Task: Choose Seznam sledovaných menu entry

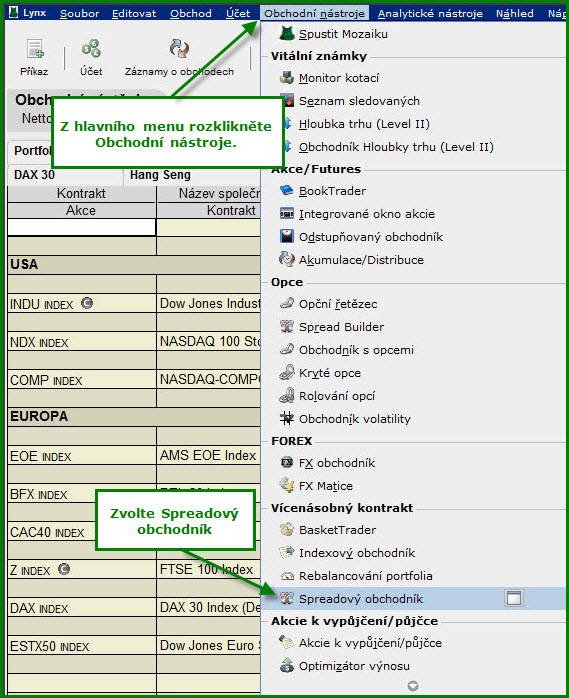Action: pos(359,101)
